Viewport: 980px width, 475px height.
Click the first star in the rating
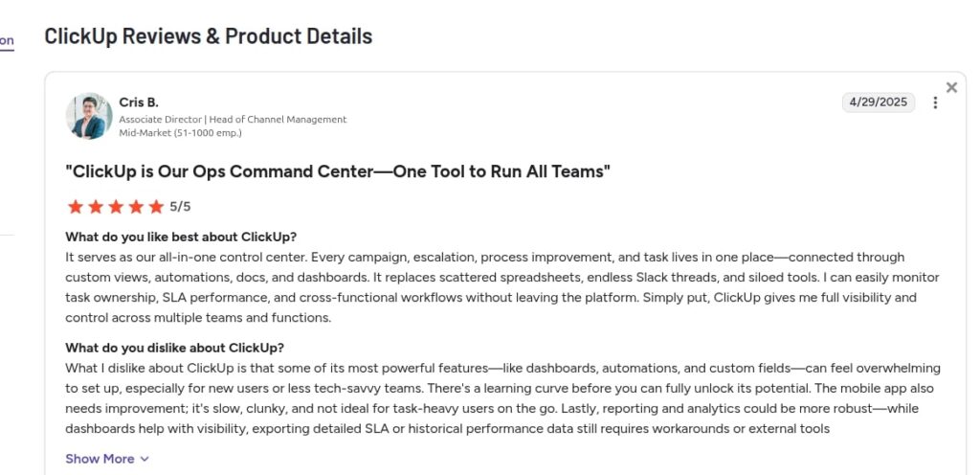coord(75,207)
